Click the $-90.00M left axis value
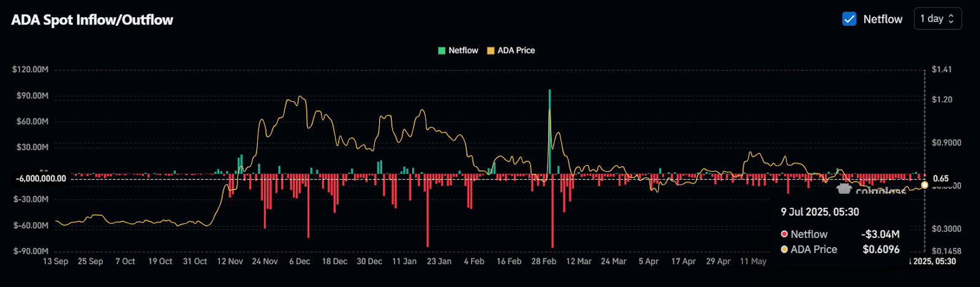Image resolution: width=980 pixels, height=287 pixels. point(31,251)
